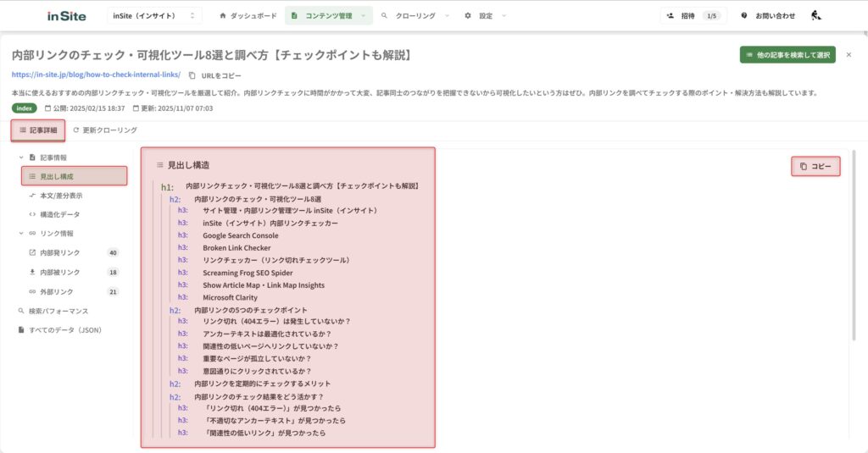Screen dimensions: 868x453
Task: Click h3 Show Article Map・Link Map Insights
Action: coord(264,285)
